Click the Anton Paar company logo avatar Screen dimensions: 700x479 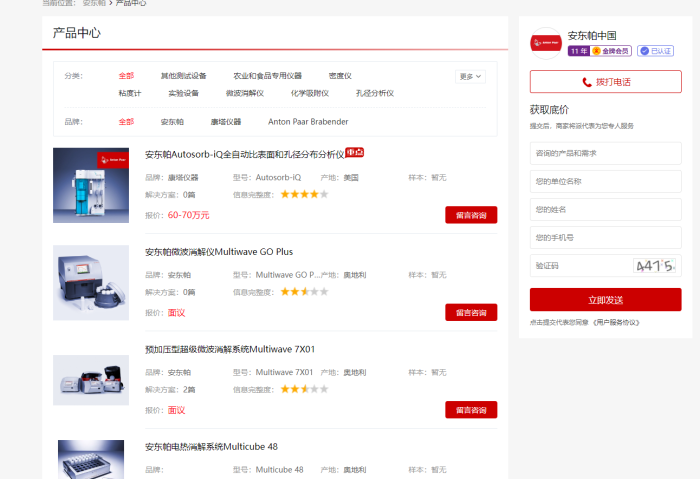(x=546, y=43)
